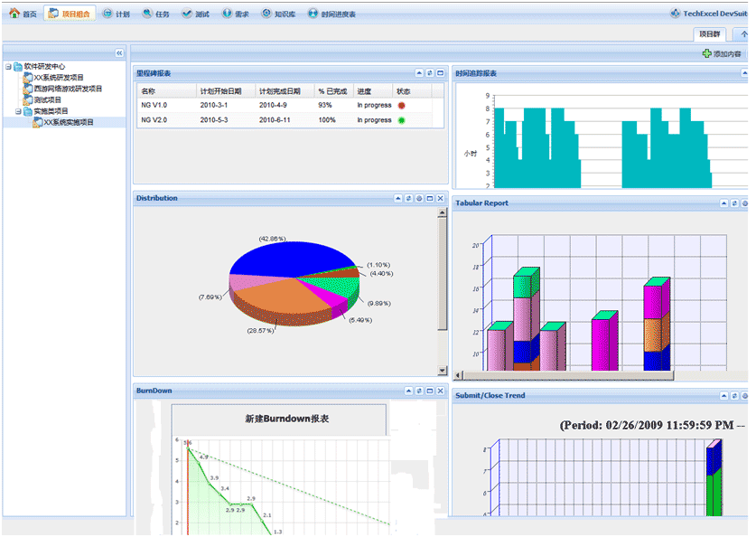The image size is (756, 537).
Task: Collapse the 软件研发中心 tree node
Action: click(x=8, y=67)
